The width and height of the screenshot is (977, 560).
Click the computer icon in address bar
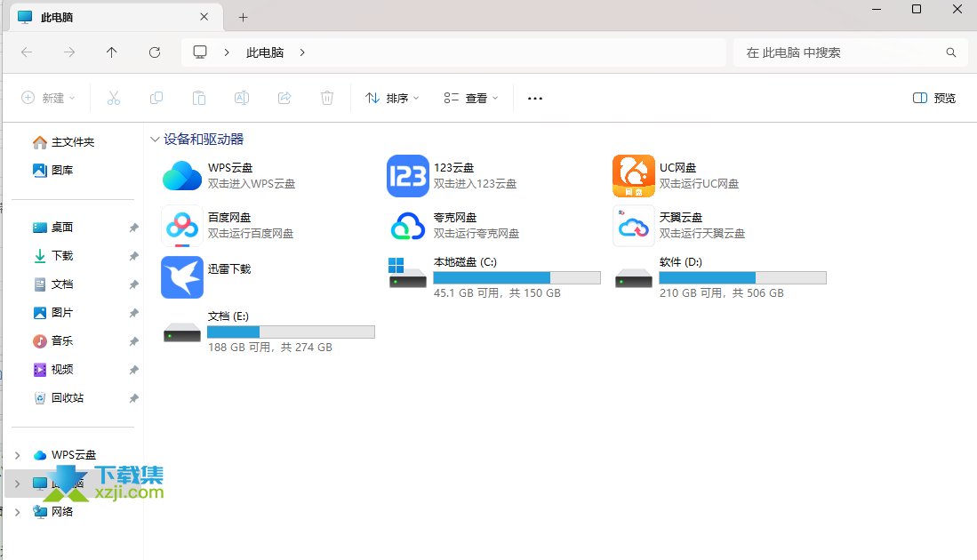(x=200, y=52)
